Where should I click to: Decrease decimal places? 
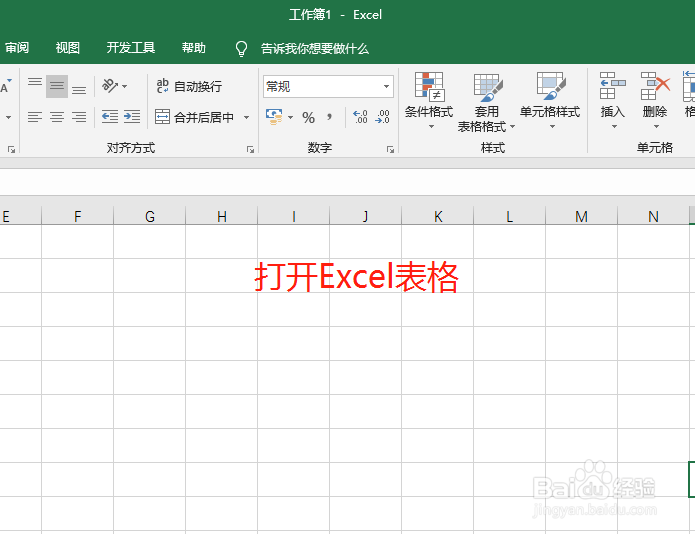(x=382, y=117)
